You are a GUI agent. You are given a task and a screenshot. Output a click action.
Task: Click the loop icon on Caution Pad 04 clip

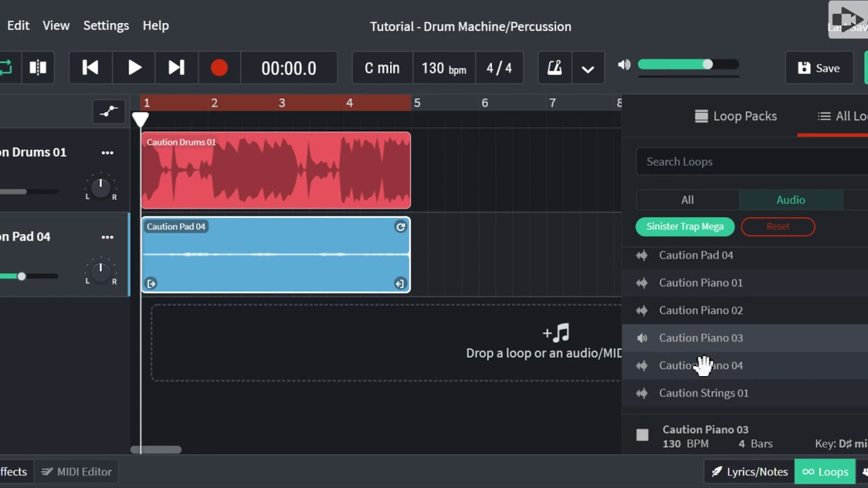[x=400, y=227]
